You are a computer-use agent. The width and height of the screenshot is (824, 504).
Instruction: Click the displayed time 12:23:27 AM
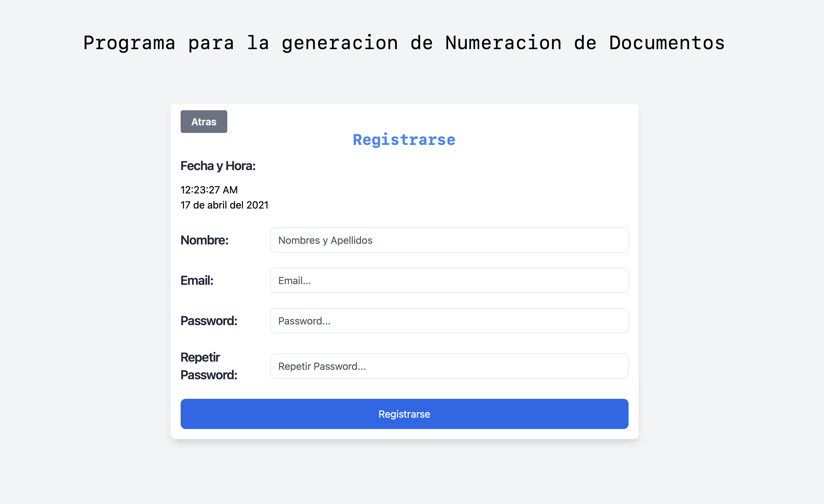[x=209, y=190]
